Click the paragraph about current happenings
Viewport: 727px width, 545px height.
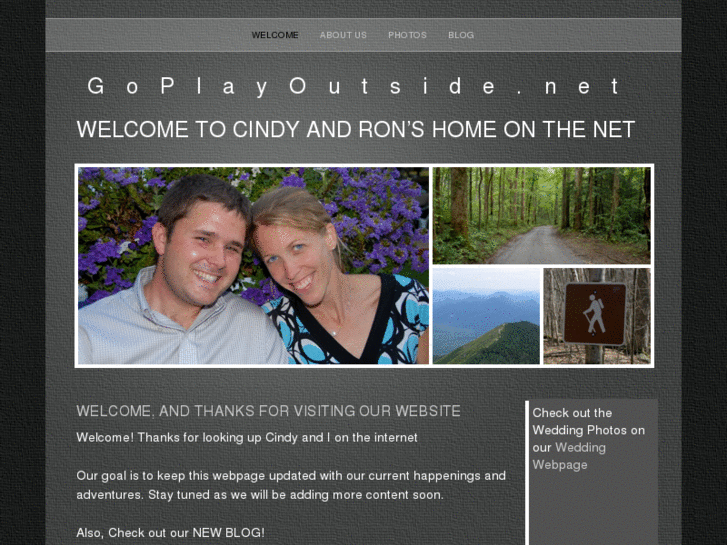point(291,485)
